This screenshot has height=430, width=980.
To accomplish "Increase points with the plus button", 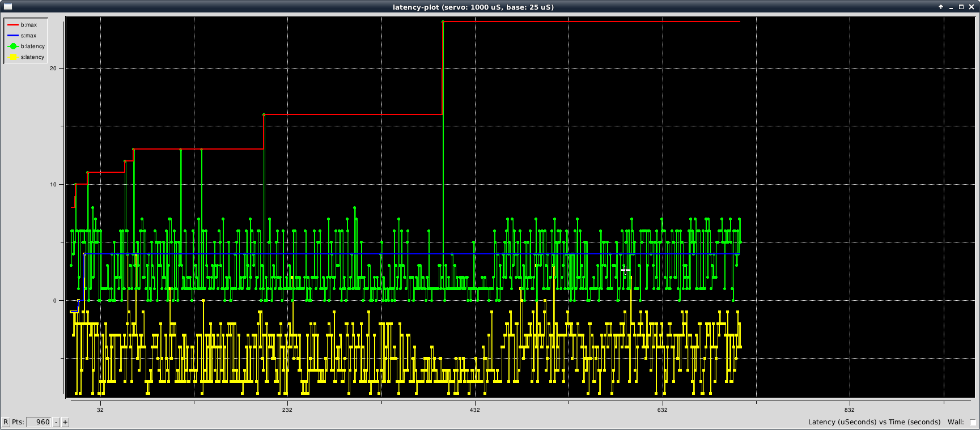I will point(65,422).
